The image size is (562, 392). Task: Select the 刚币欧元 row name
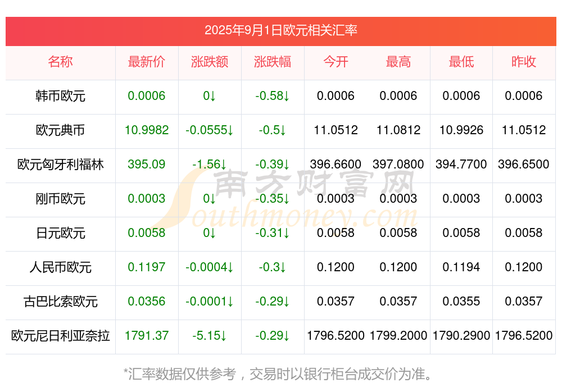[x=60, y=198]
